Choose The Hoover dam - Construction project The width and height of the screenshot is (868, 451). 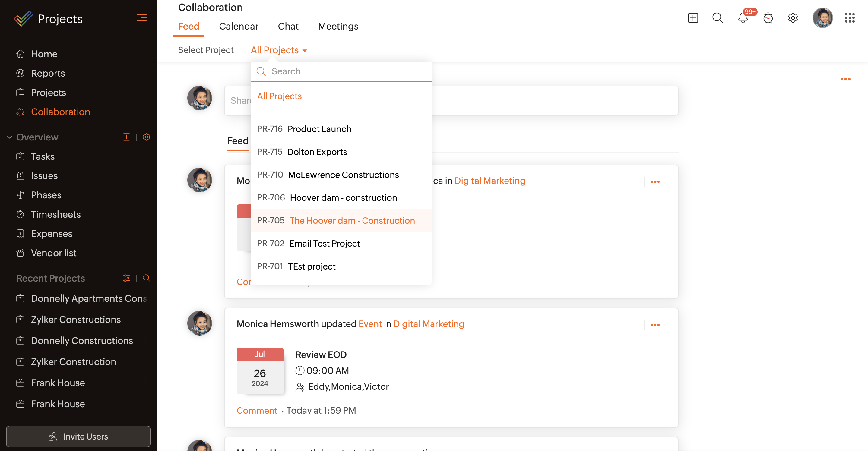(x=352, y=221)
